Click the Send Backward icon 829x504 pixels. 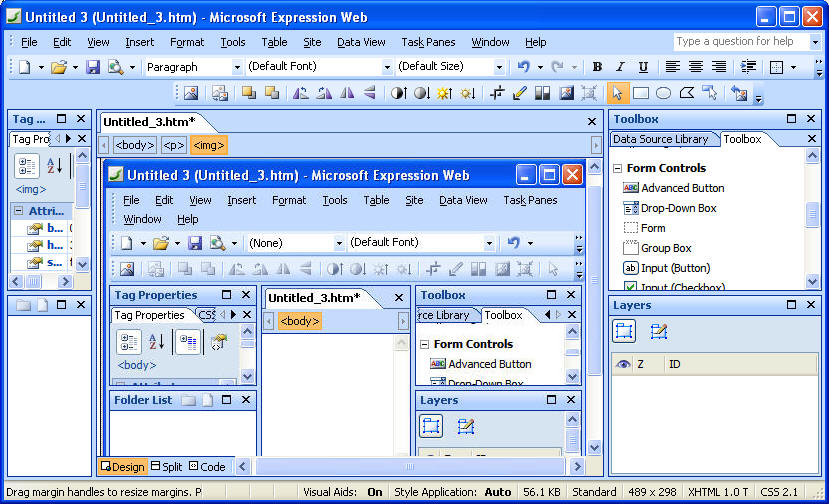point(272,93)
